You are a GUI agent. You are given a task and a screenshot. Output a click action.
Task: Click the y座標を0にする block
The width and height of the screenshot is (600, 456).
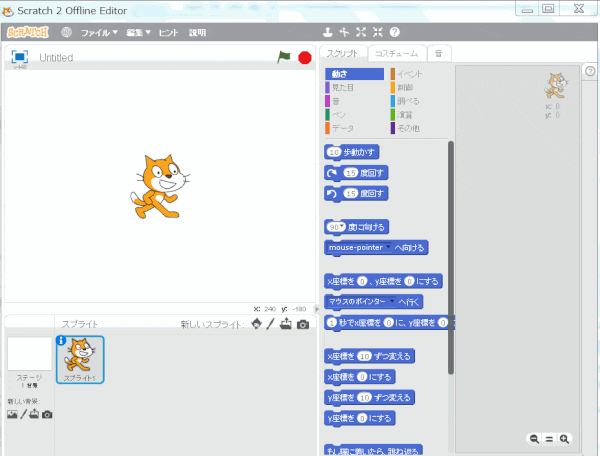click(359, 418)
